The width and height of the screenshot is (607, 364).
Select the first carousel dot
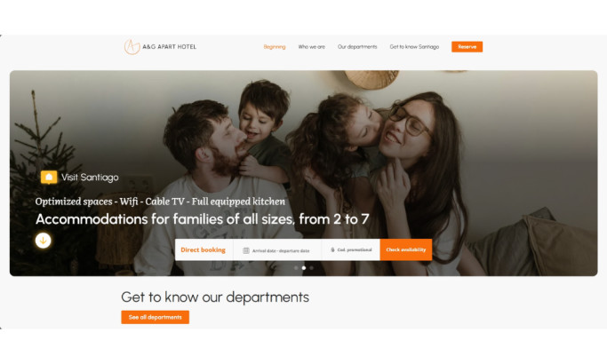pyautogui.click(x=296, y=268)
